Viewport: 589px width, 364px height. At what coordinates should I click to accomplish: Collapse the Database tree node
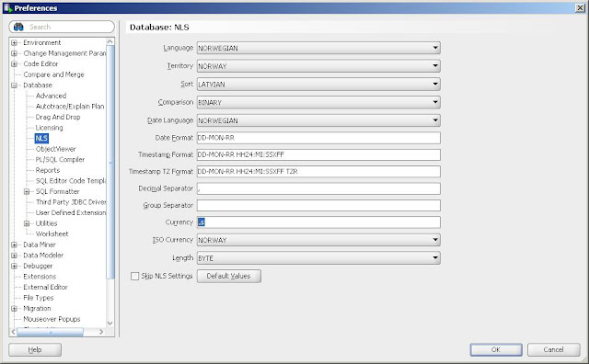[14, 85]
